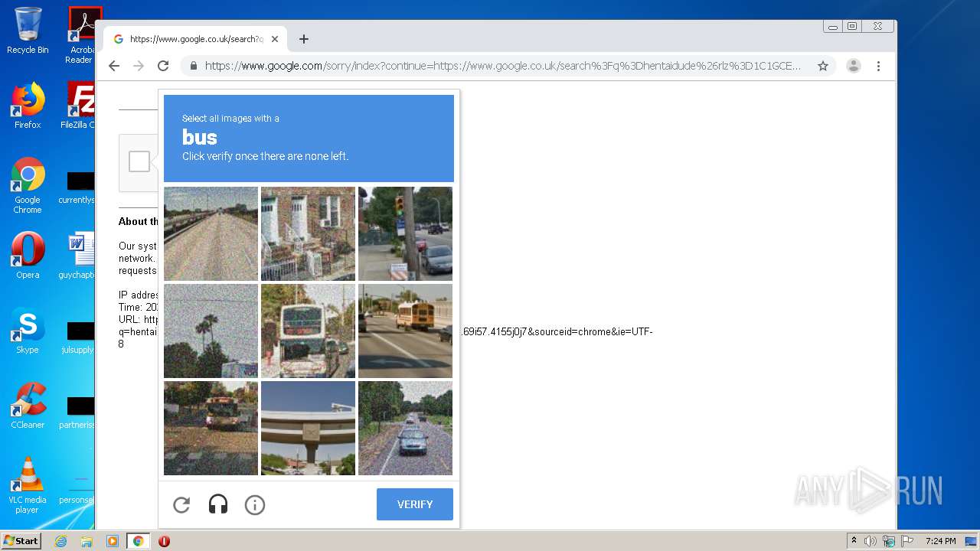Tick the I'm not a robot checkbox

click(x=139, y=161)
